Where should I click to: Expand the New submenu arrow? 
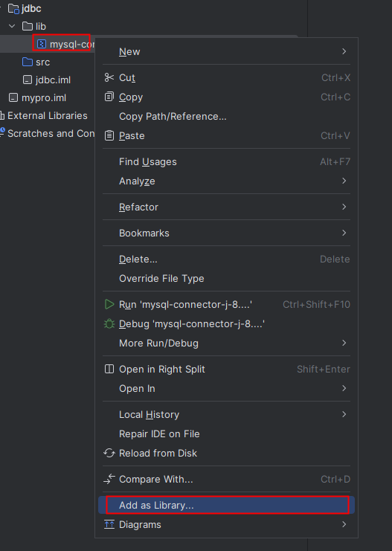[x=344, y=51]
